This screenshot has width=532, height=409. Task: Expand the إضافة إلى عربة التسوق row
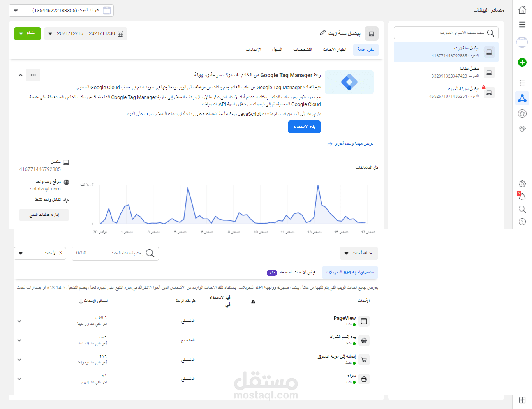click(19, 360)
